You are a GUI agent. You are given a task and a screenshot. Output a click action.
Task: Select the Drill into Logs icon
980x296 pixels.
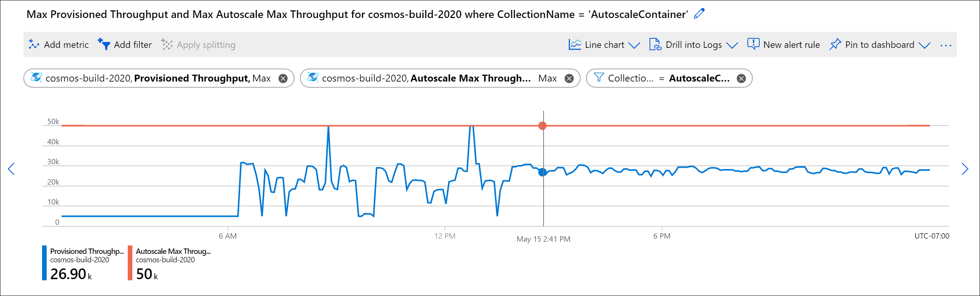pyautogui.click(x=656, y=44)
